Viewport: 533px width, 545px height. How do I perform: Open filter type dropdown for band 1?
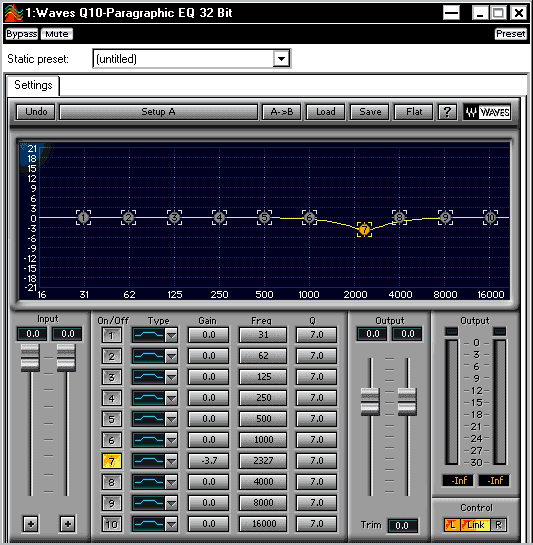point(171,335)
